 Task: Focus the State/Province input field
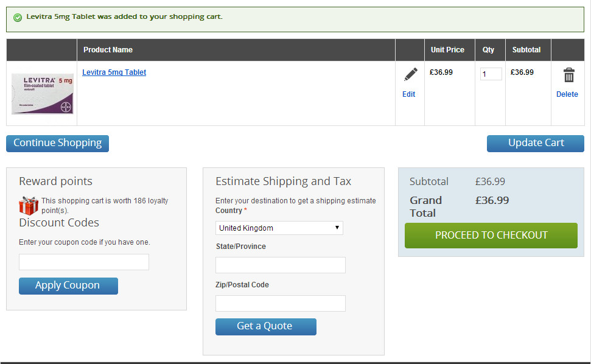(281, 265)
